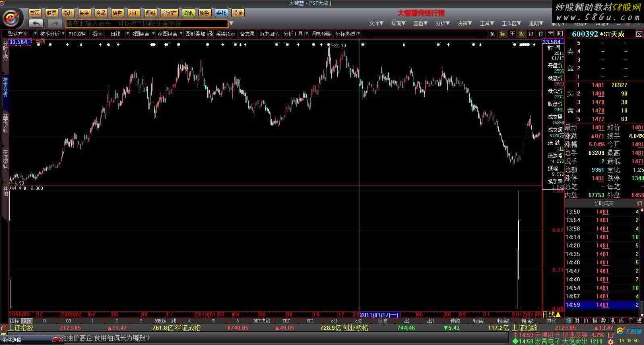Click the F10资料 toolbar button
The height and width of the screenshot is (345, 644).
(77, 34)
